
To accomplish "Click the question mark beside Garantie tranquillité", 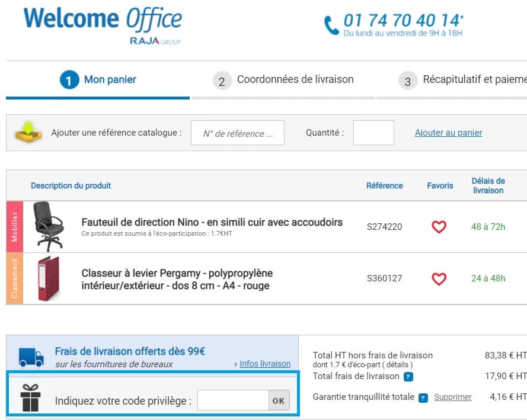I will [422, 397].
